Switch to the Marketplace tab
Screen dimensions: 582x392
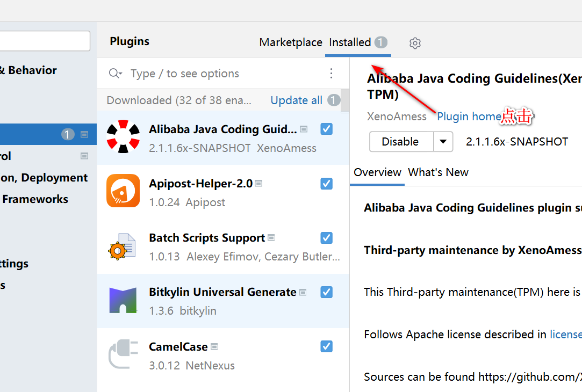pyautogui.click(x=291, y=42)
